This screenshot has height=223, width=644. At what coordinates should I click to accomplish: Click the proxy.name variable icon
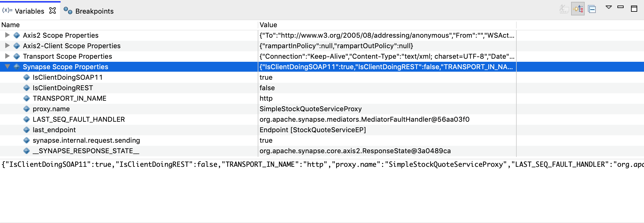[27, 109]
